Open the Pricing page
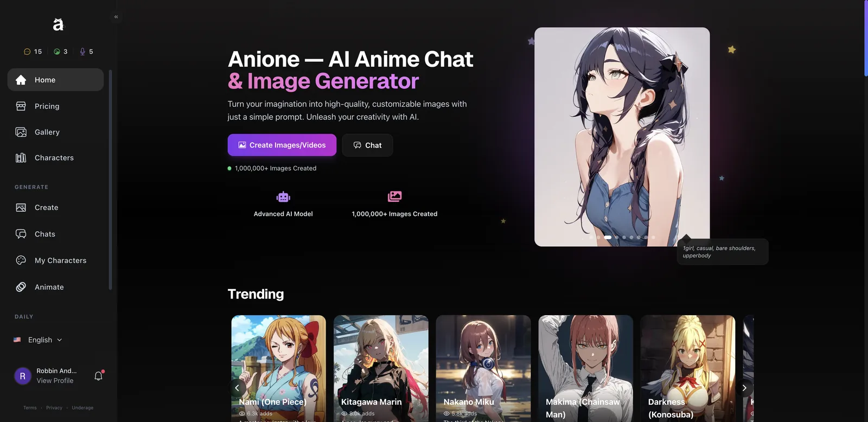 pos(55,106)
